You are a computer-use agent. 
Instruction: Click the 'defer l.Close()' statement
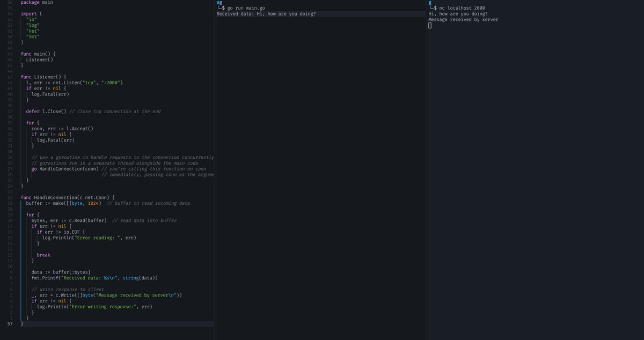click(46, 112)
